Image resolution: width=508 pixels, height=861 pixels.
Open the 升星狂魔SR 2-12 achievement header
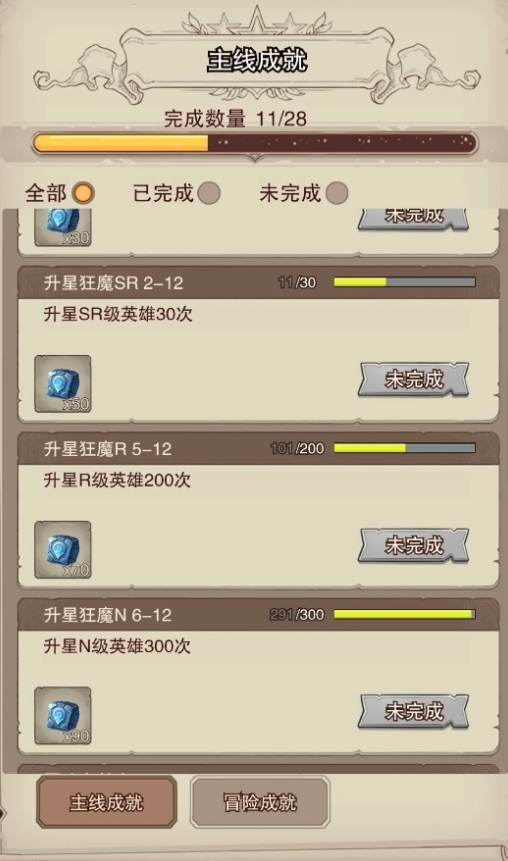point(259,283)
